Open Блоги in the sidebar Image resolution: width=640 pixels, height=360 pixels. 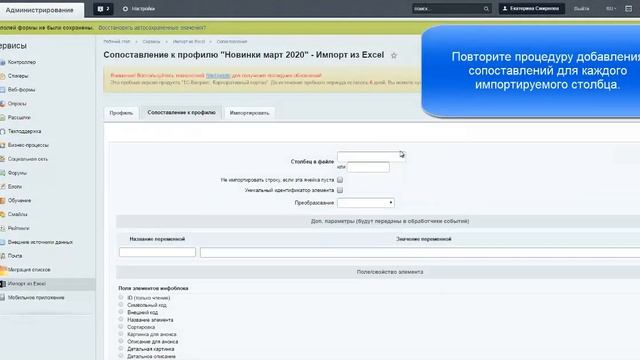(x=15, y=187)
